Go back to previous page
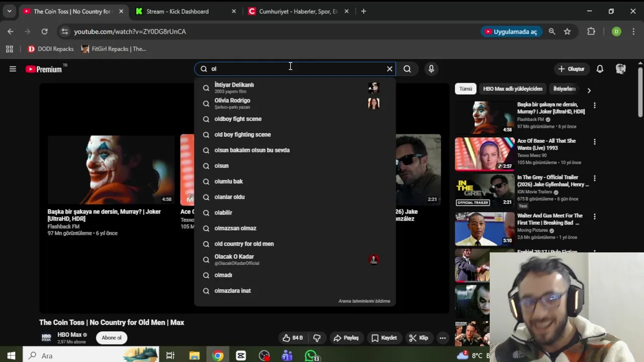Screen dimensions: 644x362 pos(11,31)
